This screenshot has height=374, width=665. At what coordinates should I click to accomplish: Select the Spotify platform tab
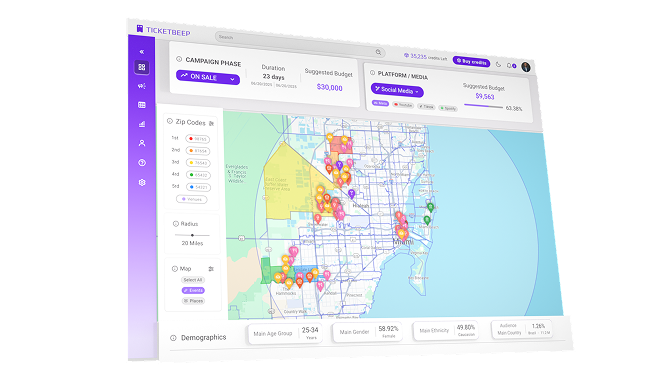click(x=448, y=108)
